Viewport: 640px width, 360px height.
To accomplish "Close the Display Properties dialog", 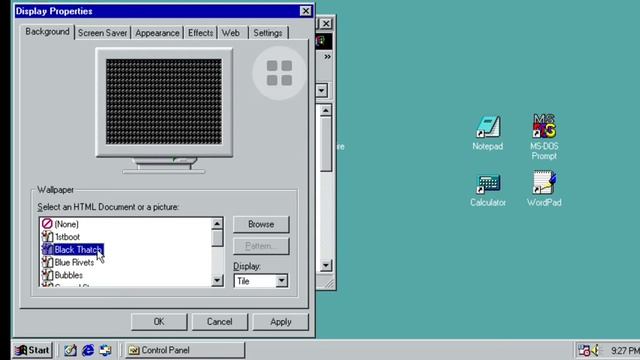I will [x=306, y=11].
